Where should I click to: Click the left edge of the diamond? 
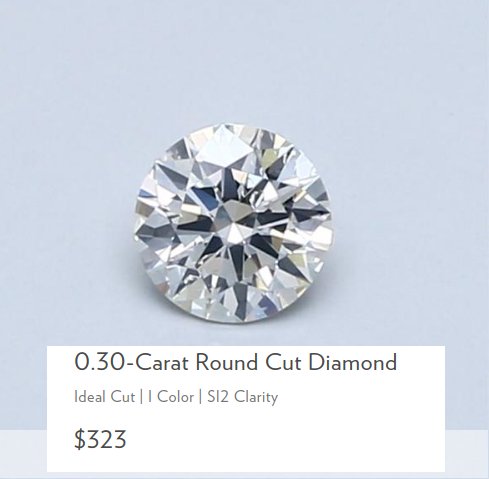135,224
